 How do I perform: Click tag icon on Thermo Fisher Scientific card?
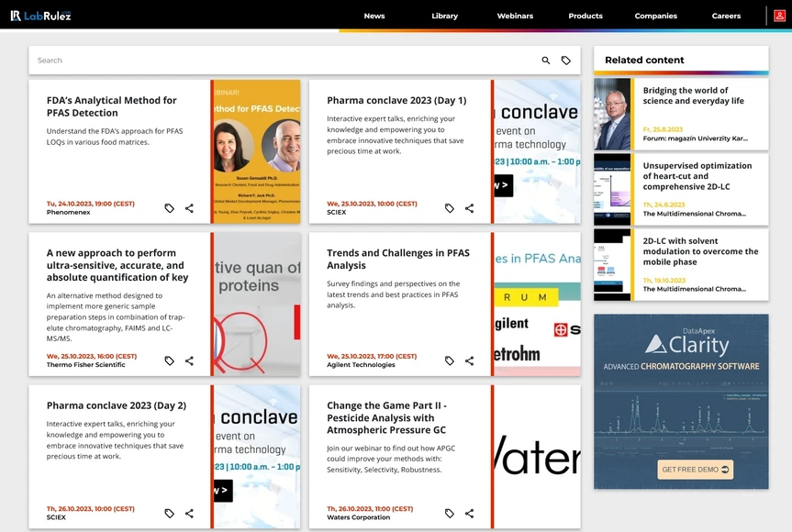[x=169, y=360]
